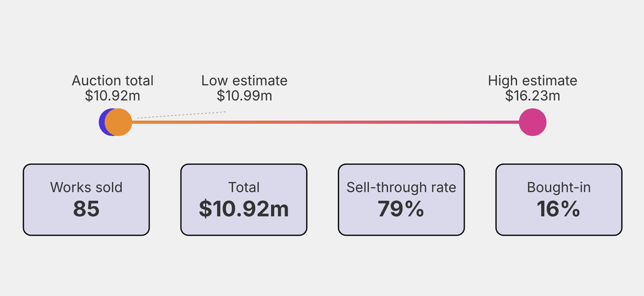Select the $10.92m value under Auction total
Viewport: 644px width, 296px height.
click(113, 96)
